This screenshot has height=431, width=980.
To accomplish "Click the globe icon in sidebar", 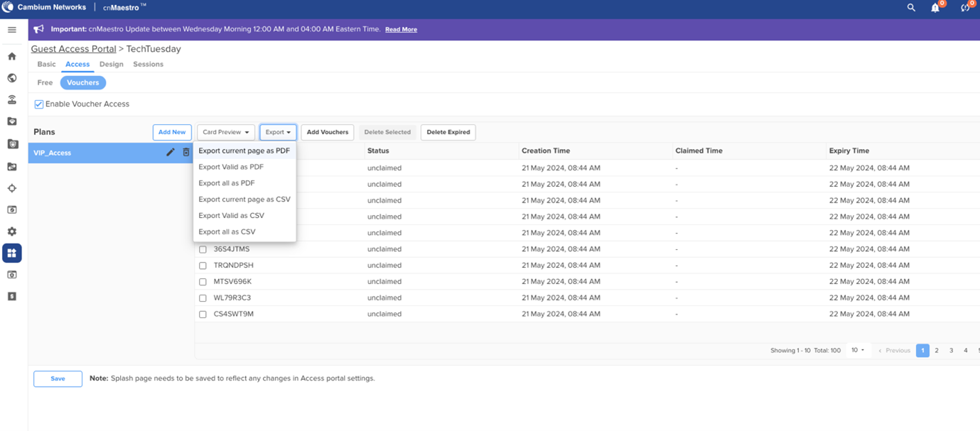I will click(12, 78).
